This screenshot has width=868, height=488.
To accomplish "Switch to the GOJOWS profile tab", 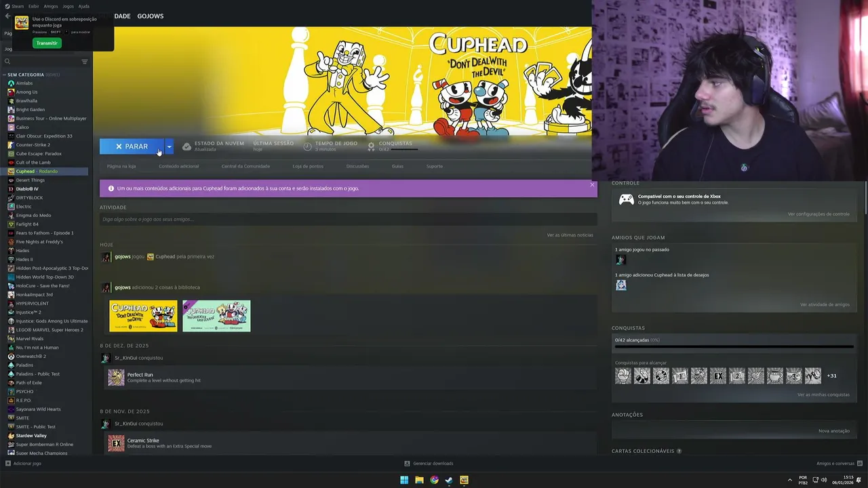I will [x=150, y=16].
